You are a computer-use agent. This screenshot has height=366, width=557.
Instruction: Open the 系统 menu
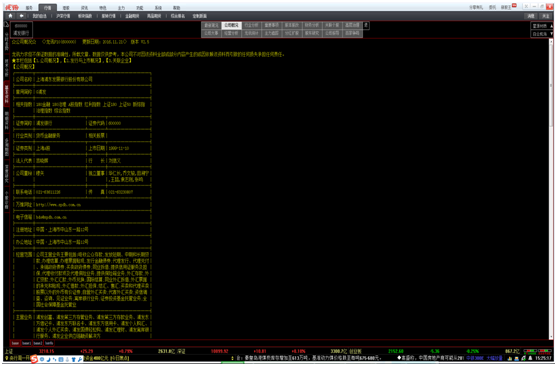[x=158, y=7]
